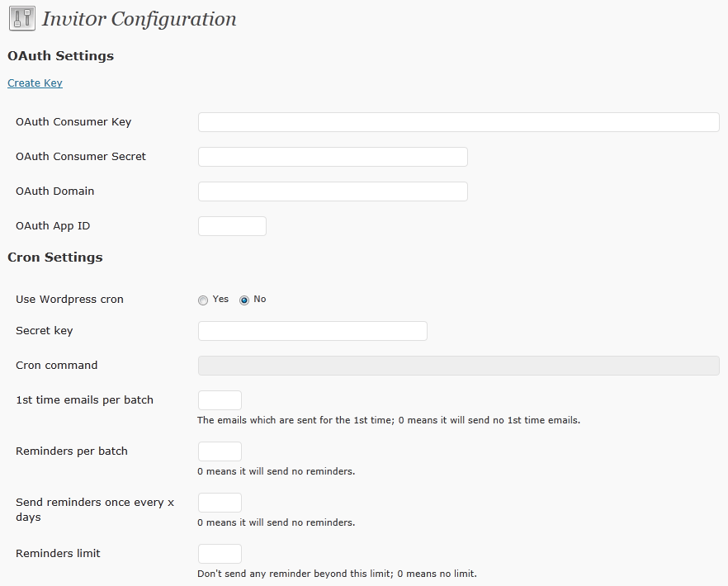The height and width of the screenshot is (586, 728).
Task: Click the OAuth Consumer Key label
Action: tap(73, 121)
